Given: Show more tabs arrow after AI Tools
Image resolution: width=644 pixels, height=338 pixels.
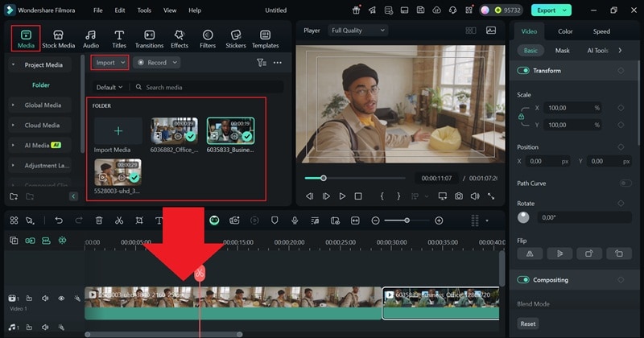Looking at the screenshot, I should (x=620, y=51).
